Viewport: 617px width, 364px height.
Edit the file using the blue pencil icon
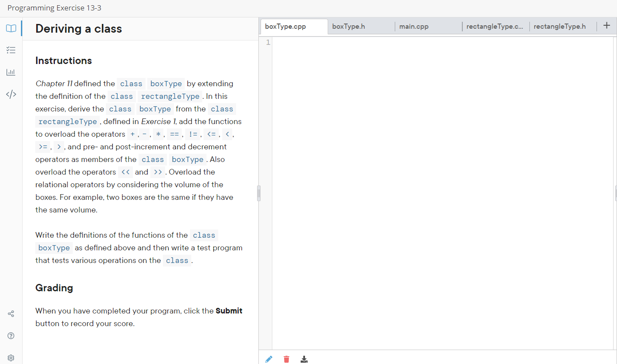[x=269, y=359]
